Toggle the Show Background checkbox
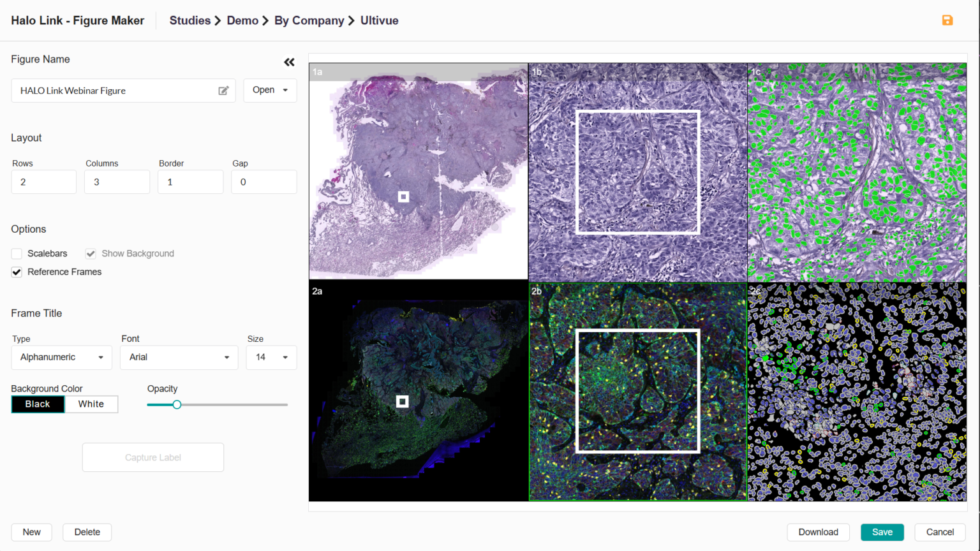This screenshot has height=551, width=980. [91, 254]
